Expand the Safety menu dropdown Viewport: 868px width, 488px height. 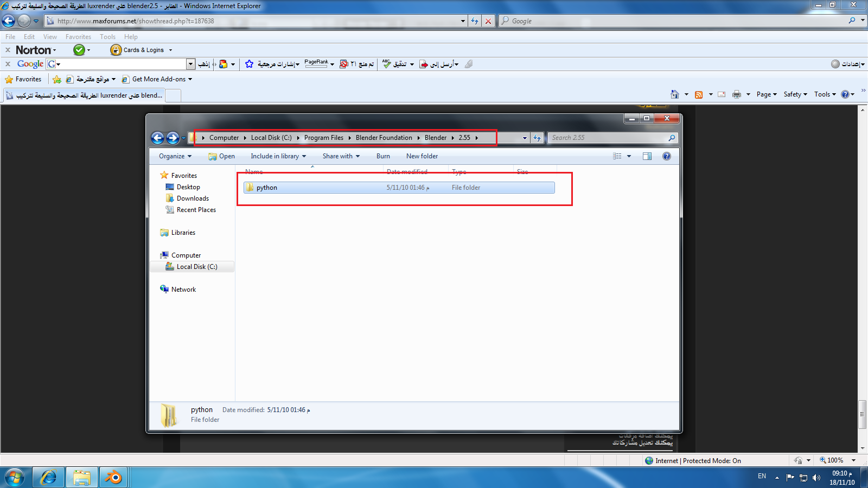coord(795,94)
